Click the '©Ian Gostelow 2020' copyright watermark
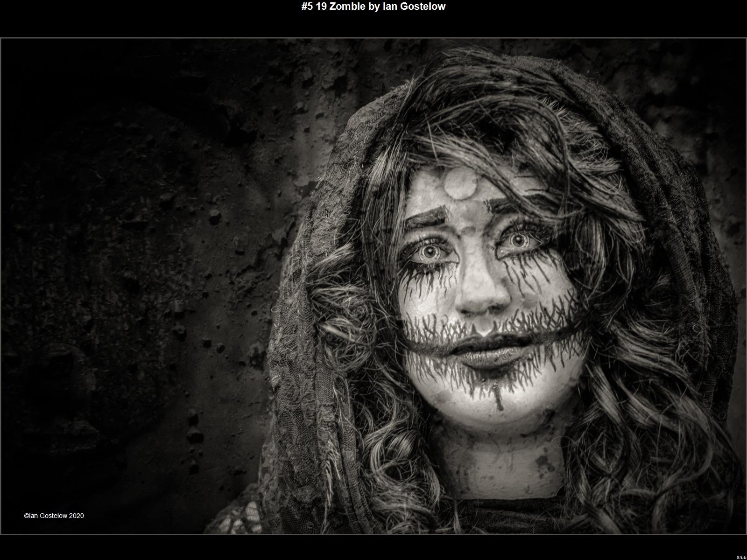747x560 pixels. 54,516
